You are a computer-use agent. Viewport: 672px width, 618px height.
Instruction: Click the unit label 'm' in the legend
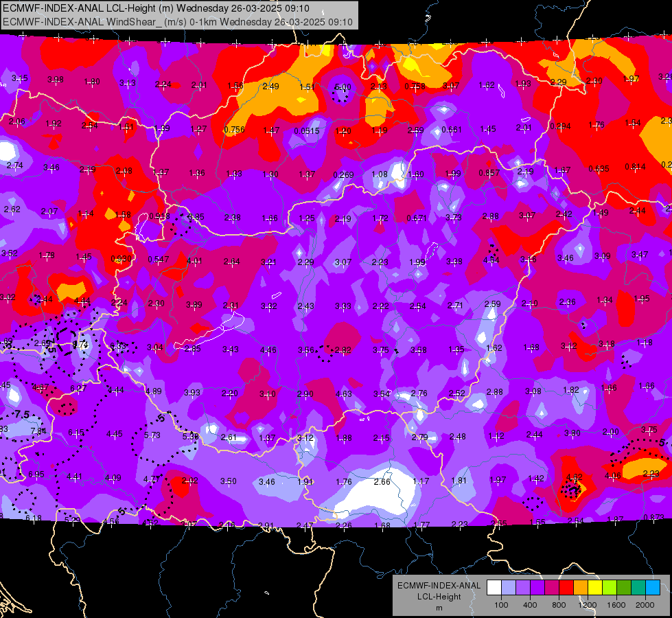pos(439,608)
